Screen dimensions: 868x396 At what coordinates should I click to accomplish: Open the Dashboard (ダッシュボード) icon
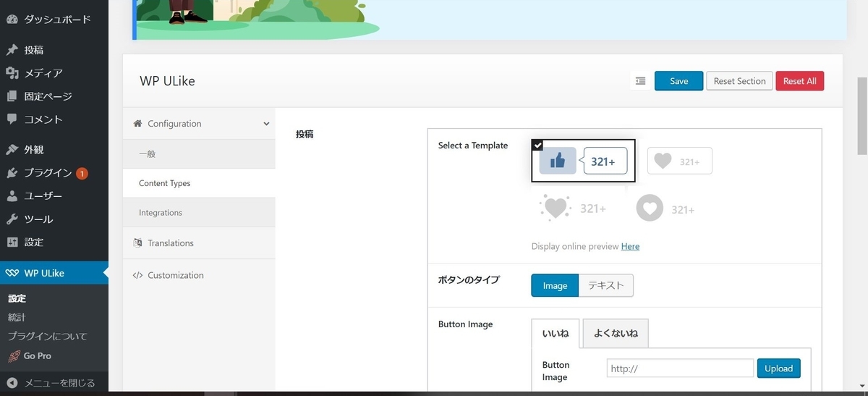12,20
